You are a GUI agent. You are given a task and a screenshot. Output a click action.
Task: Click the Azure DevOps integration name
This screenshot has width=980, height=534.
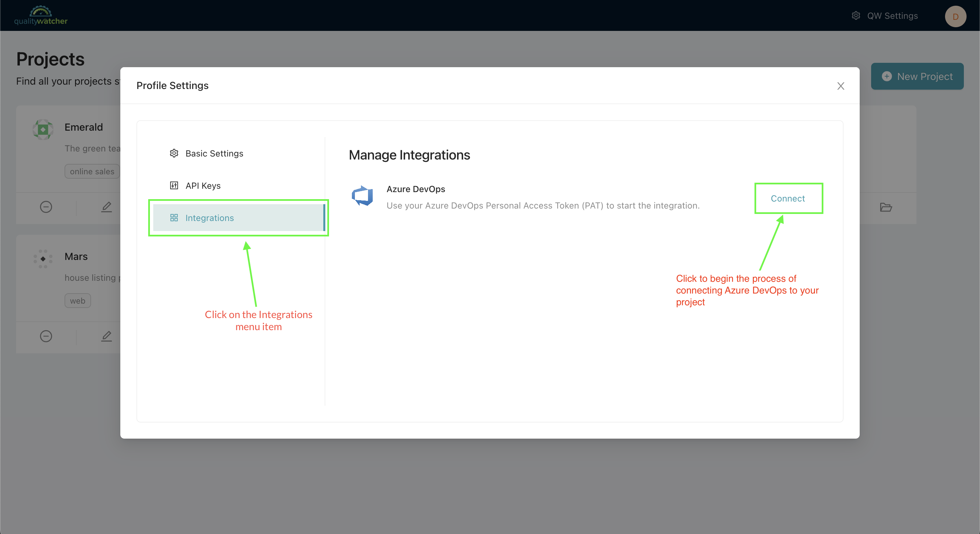click(x=416, y=189)
